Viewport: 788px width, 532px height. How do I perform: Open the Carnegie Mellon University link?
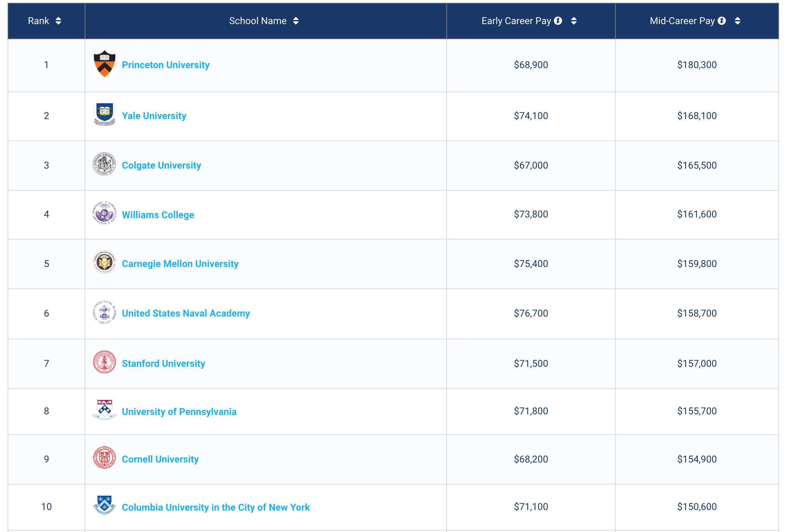(x=180, y=264)
